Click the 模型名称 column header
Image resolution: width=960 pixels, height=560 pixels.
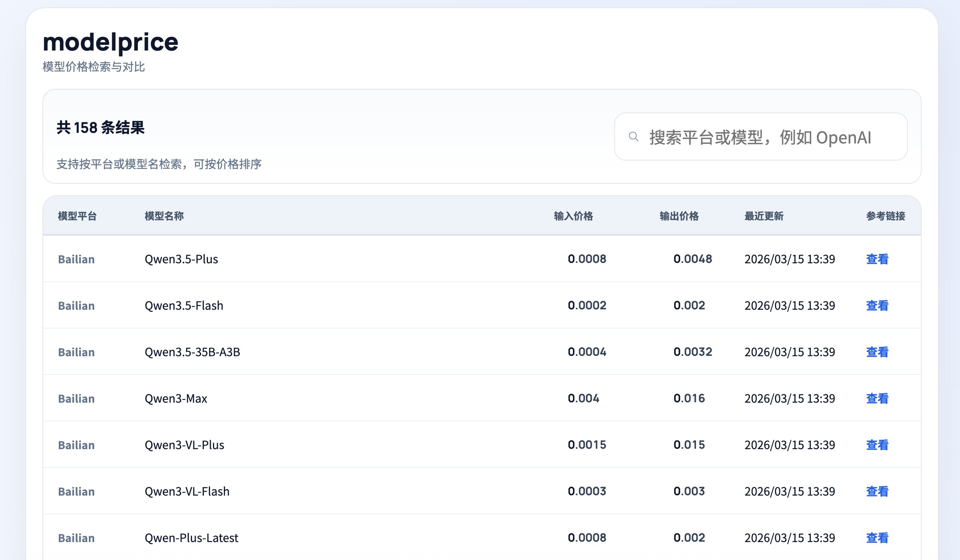pos(164,216)
